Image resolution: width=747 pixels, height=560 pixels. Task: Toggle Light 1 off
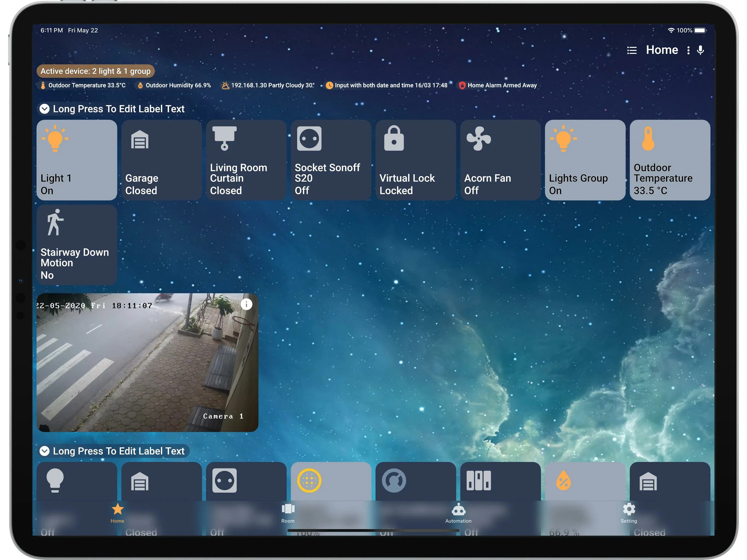77,160
